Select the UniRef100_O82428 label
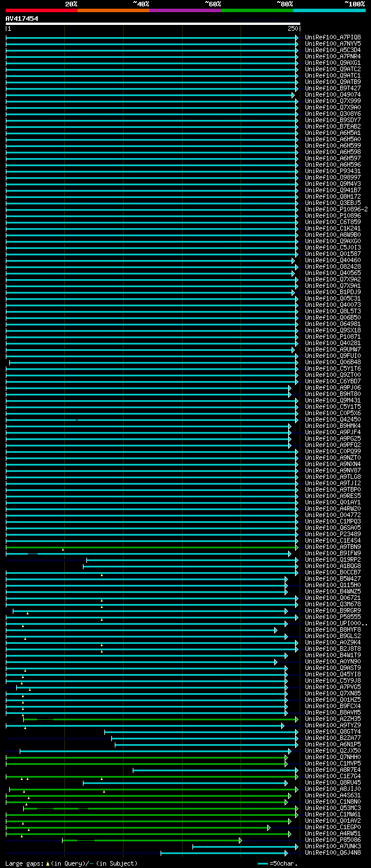The image size is (371, 868). click(x=333, y=266)
